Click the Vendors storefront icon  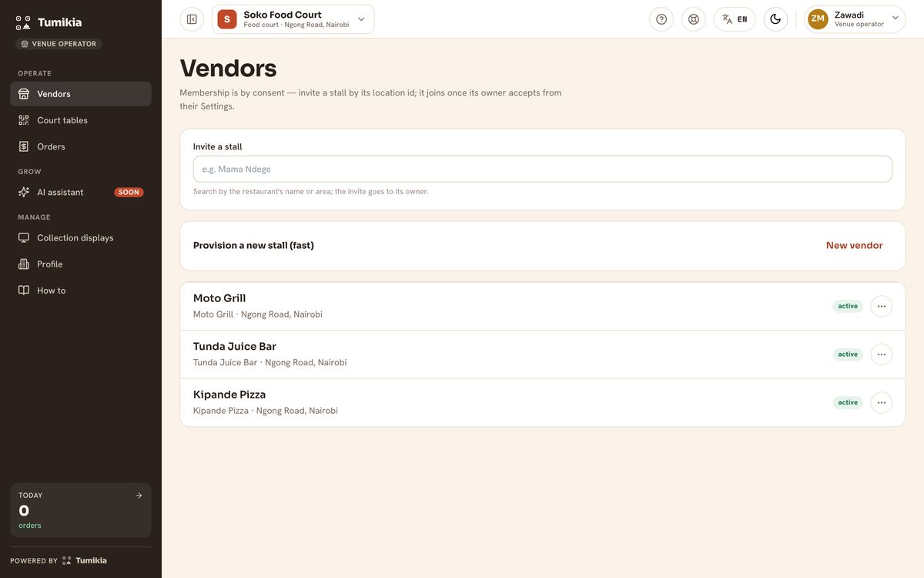[24, 94]
